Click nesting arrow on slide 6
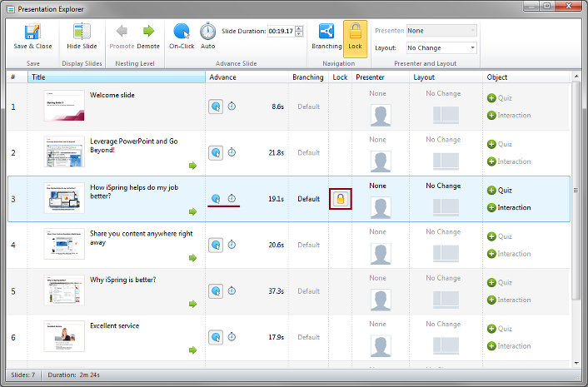 [x=192, y=350]
